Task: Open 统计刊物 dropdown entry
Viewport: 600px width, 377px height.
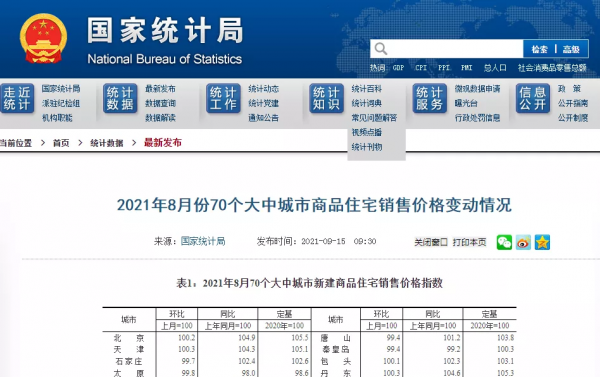Action: [367, 147]
